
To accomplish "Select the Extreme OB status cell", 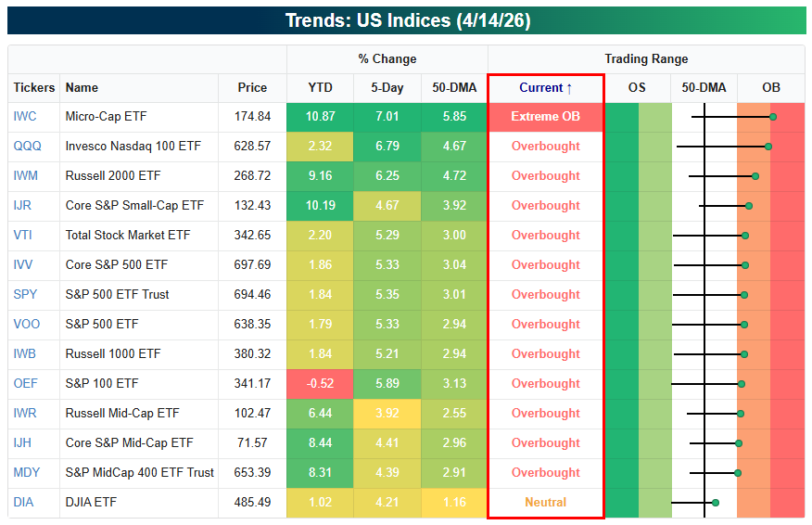I will click(x=546, y=117).
